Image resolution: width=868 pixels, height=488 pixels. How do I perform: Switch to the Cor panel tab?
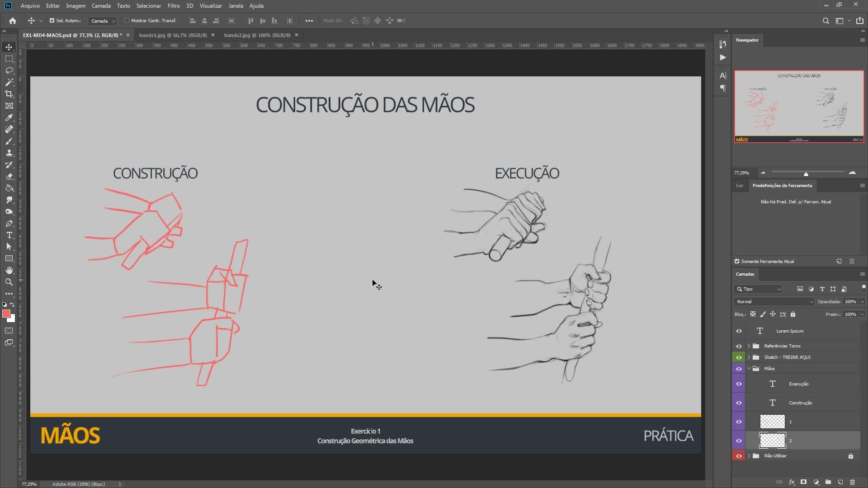tap(740, 185)
